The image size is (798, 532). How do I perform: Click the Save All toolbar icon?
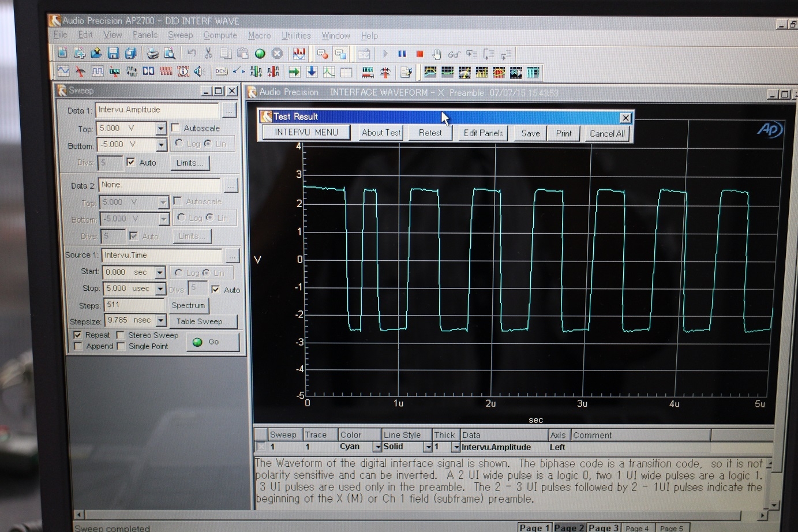point(130,53)
